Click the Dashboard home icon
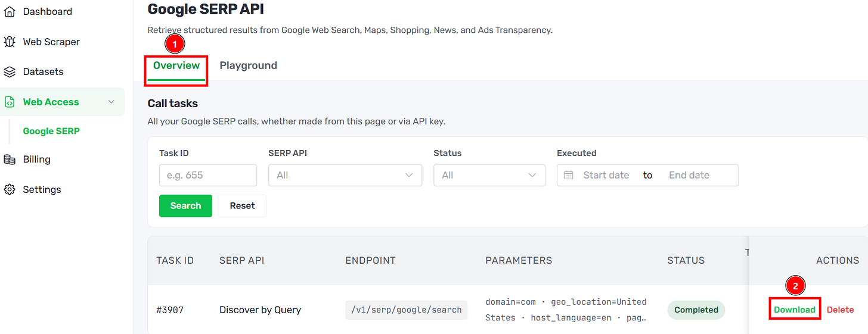 click(x=10, y=11)
